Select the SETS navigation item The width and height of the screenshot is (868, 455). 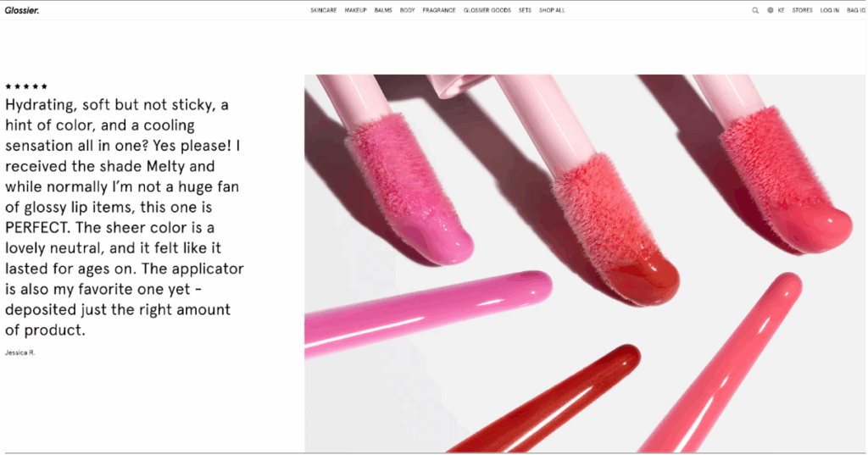click(x=525, y=10)
